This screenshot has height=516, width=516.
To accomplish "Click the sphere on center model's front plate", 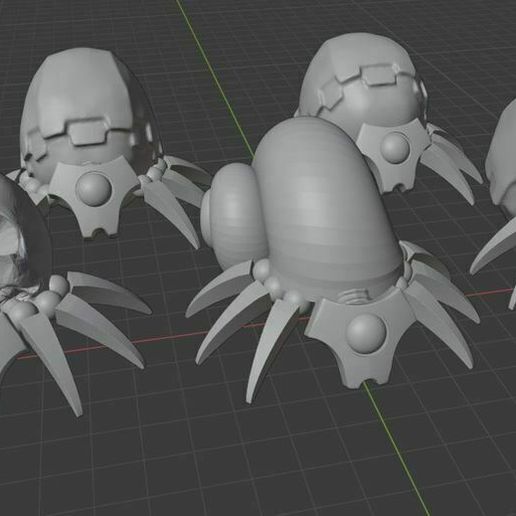I will point(366,334).
